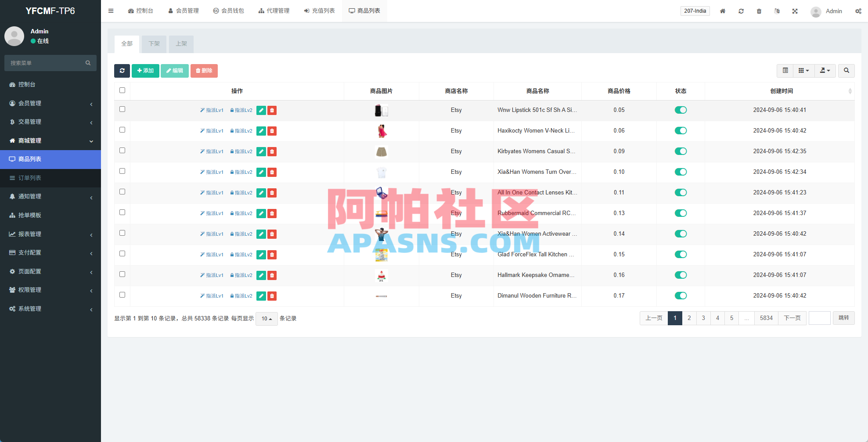The height and width of the screenshot is (442, 868).
Task: Open the columns dropdown in table toolbar
Action: coord(804,71)
